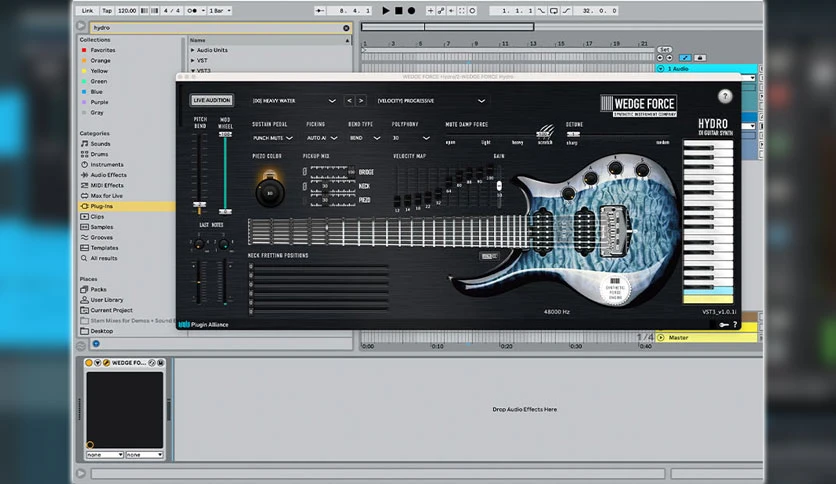This screenshot has width=836, height=484.
Task: Open the 1 Bar quantization dropdown
Action: tap(220, 11)
